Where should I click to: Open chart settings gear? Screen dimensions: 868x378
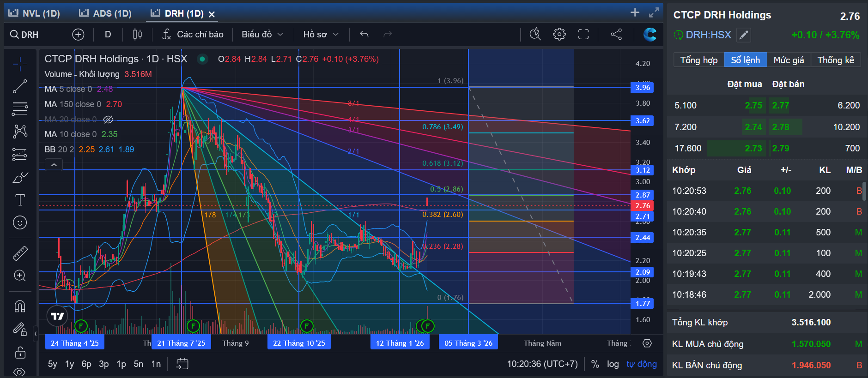pyautogui.click(x=559, y=34)
